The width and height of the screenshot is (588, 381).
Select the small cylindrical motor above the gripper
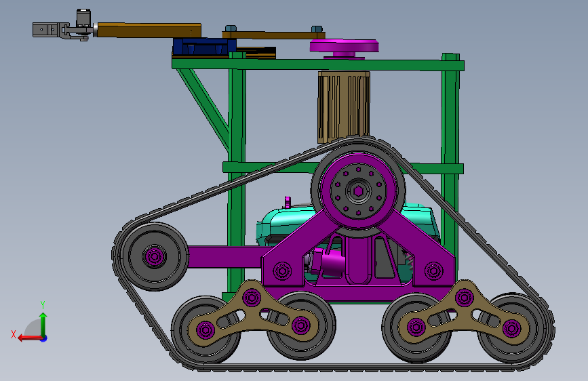click(x=83, y=19)
